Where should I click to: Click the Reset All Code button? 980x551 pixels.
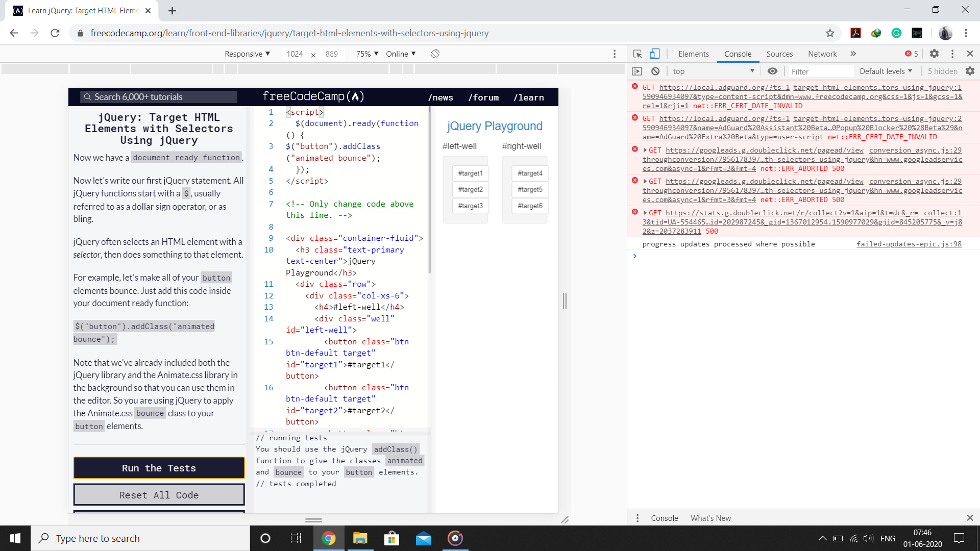point(159,494)
